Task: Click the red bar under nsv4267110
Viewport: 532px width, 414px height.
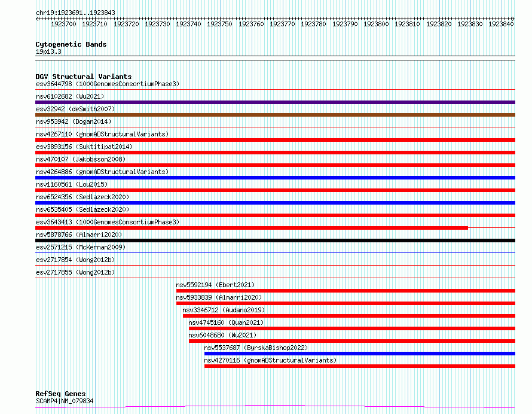Action: 275,140
